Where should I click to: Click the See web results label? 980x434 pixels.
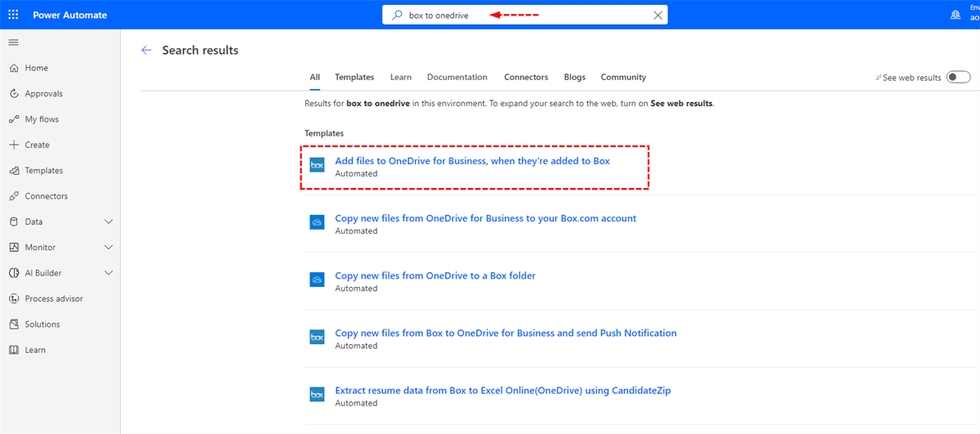point(912,78)
